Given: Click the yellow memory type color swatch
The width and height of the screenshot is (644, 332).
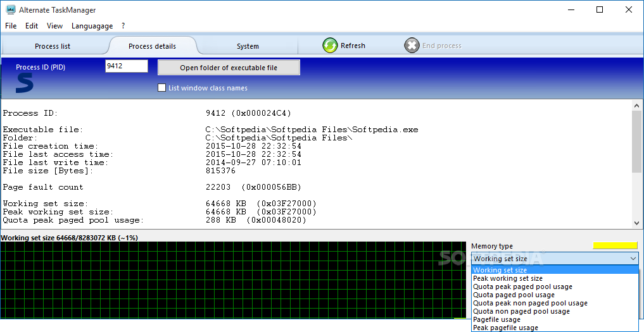Looking at the screenshot, I should tap(616, 245).
